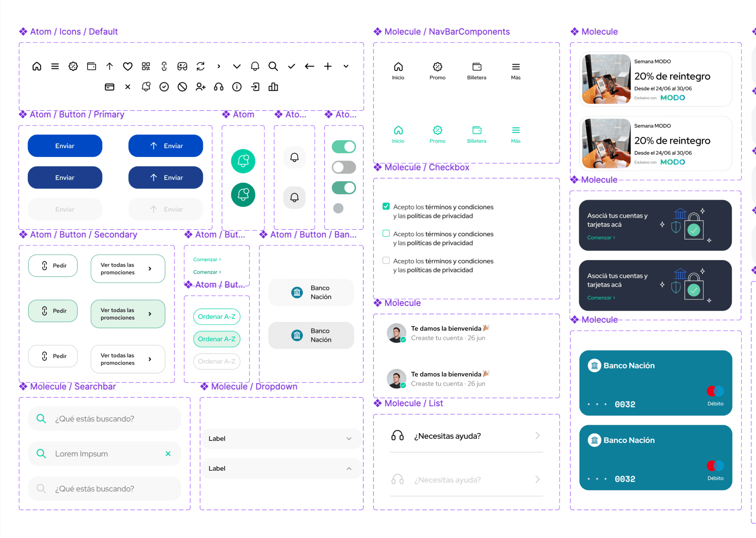The image size is (756, 538).
Task: Click Comenzar link on first dark banner
Action: 601,238
